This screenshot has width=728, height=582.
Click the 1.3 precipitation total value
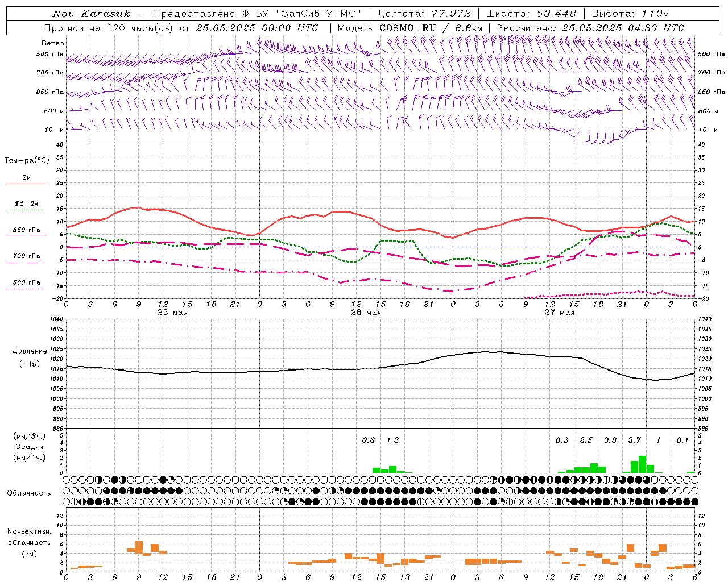tap(392, 440)
